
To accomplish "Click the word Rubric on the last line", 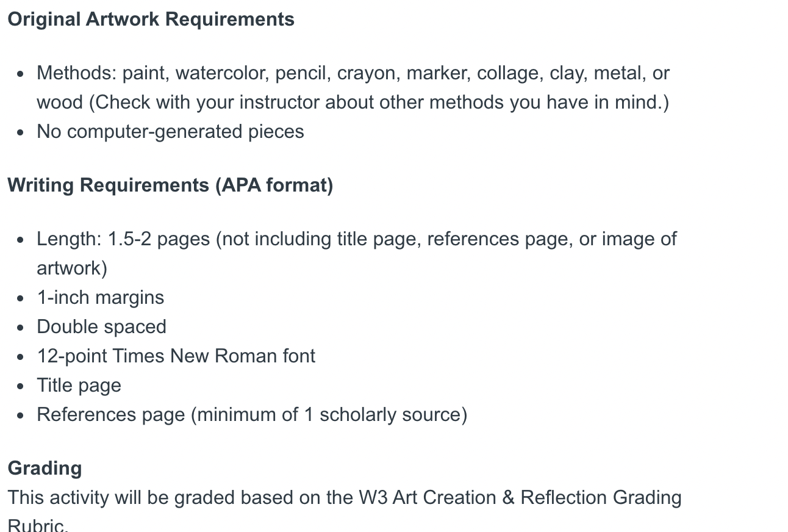I will [36, 525].
